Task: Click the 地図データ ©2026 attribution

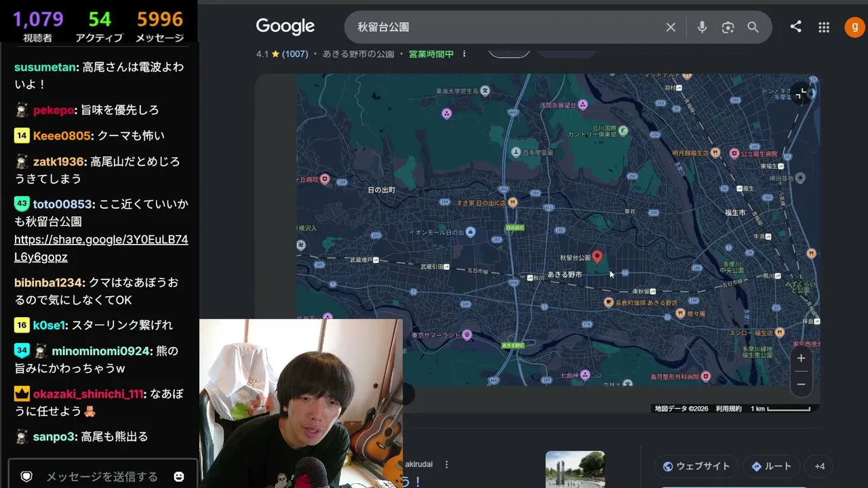Action: point(681,409)
